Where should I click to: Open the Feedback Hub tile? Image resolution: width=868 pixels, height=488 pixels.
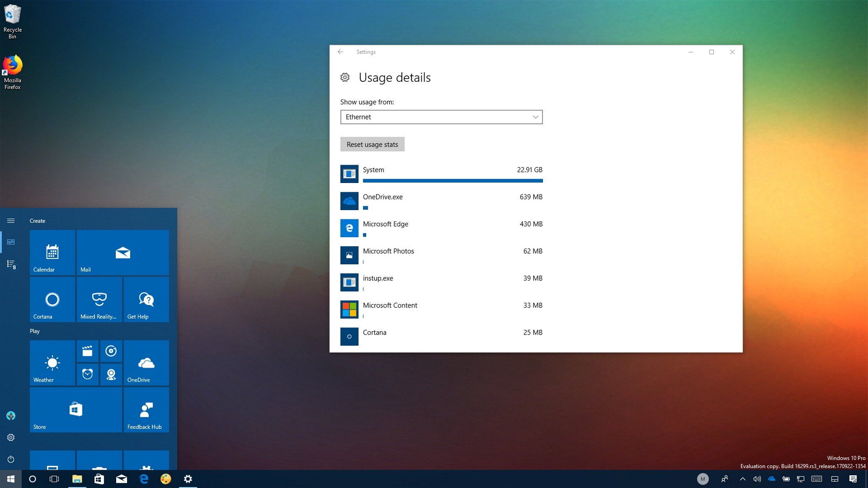pyautogui.click(x=146, y=410)
